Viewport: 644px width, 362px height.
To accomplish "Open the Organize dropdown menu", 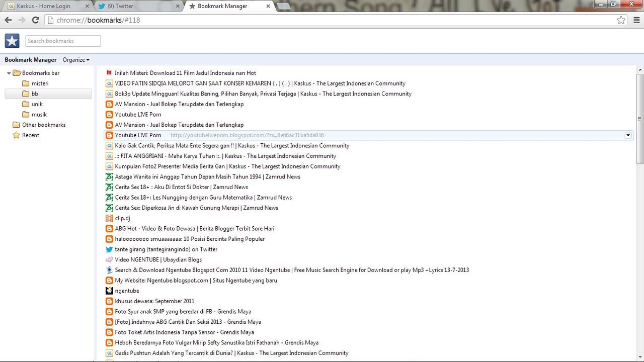I will (76, 60).
